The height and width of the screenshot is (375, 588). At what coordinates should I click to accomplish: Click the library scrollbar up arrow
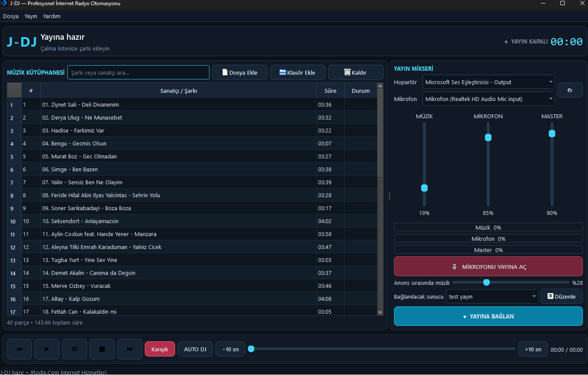[x=380, y=86]
